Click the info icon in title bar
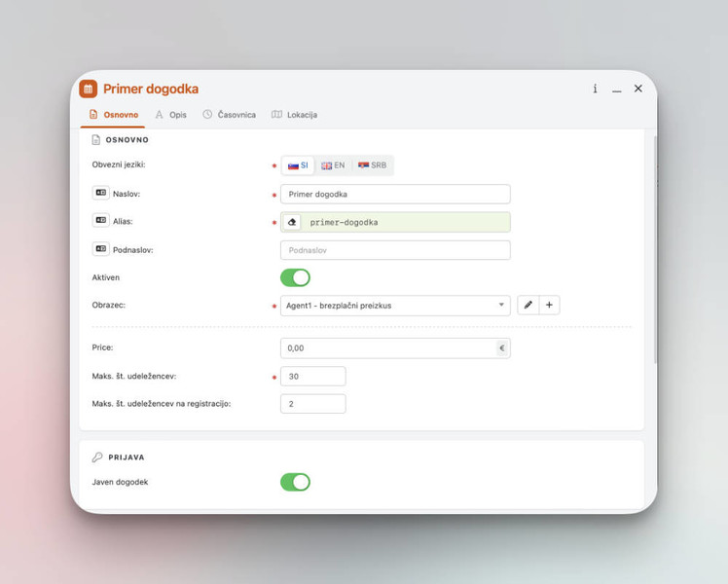Image resolution: width=728 pixels, height=584 pixels. [x=595, y=89]
